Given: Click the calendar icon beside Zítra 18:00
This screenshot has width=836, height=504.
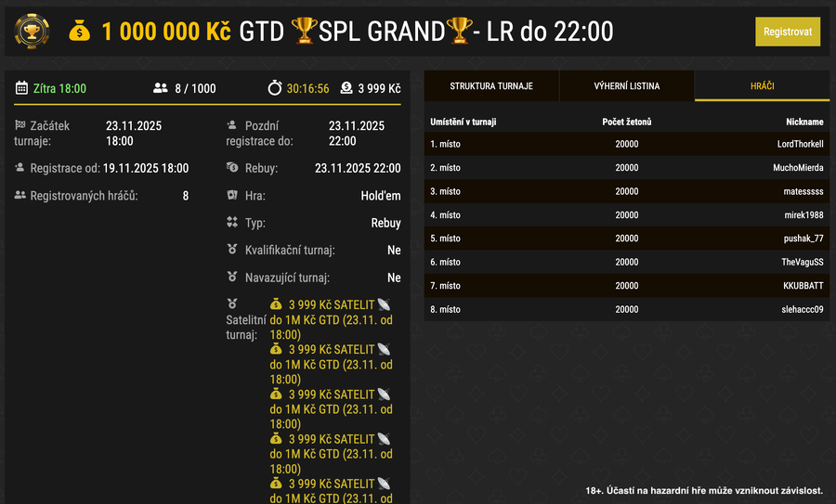Looking at the screenshot, I should point(21,88).
